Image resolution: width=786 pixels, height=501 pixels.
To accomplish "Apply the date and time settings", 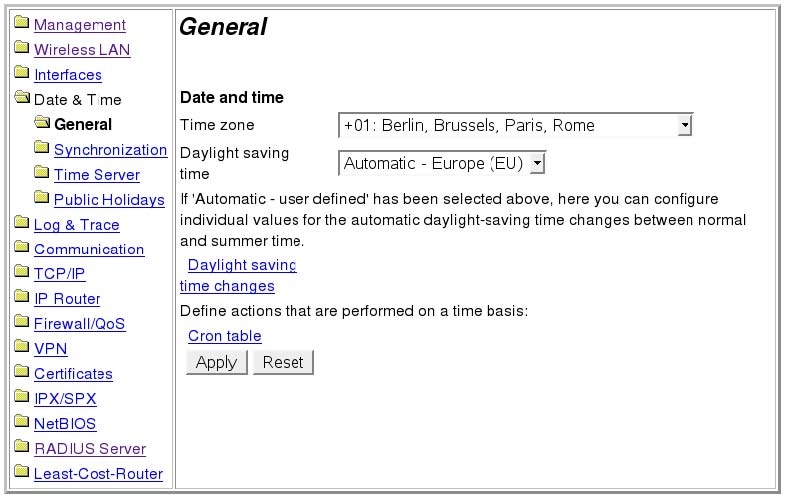I will [217, 362].
